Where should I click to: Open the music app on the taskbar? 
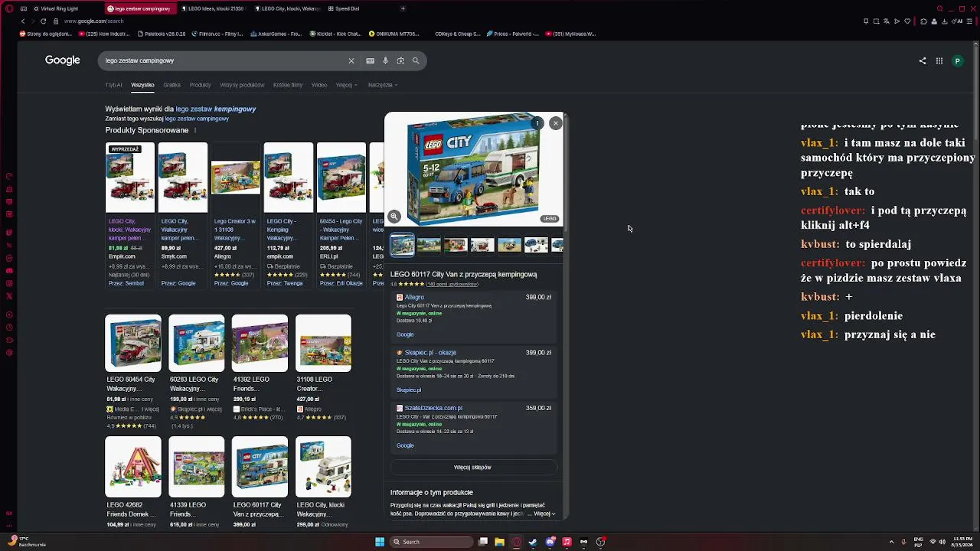pyautogui.click(x=567, y=542)
